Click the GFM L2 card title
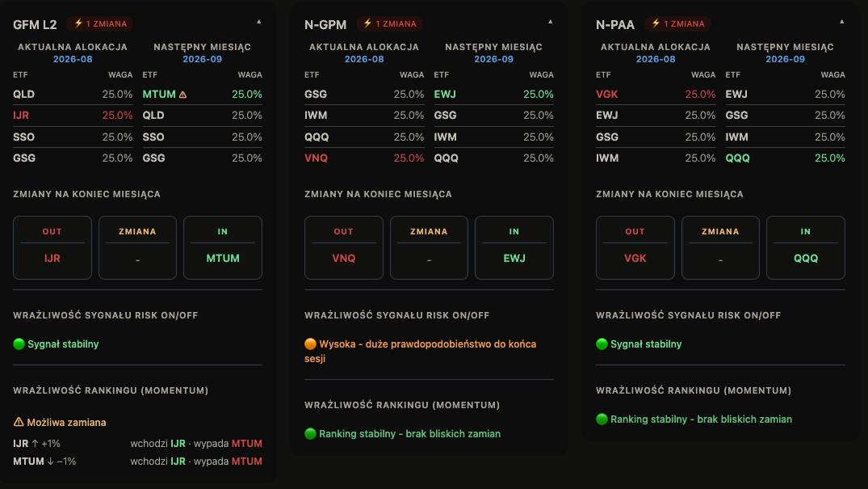The image size is (868, 489). [x=35, y=25]
